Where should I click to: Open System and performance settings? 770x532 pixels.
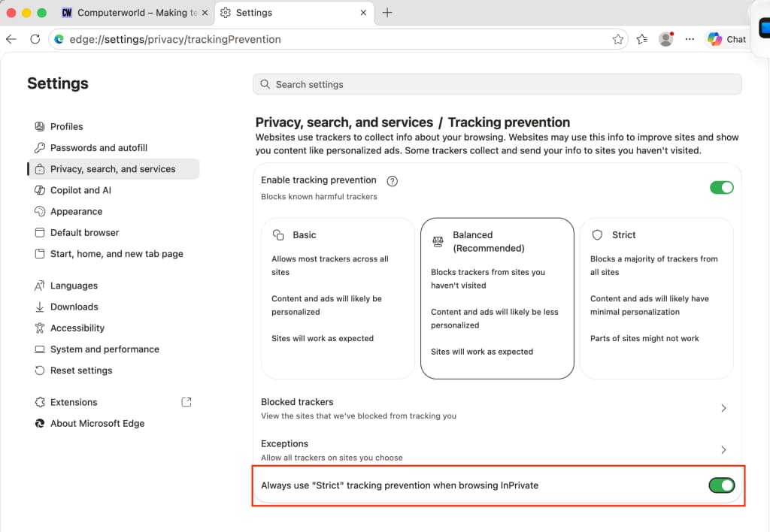113,349
